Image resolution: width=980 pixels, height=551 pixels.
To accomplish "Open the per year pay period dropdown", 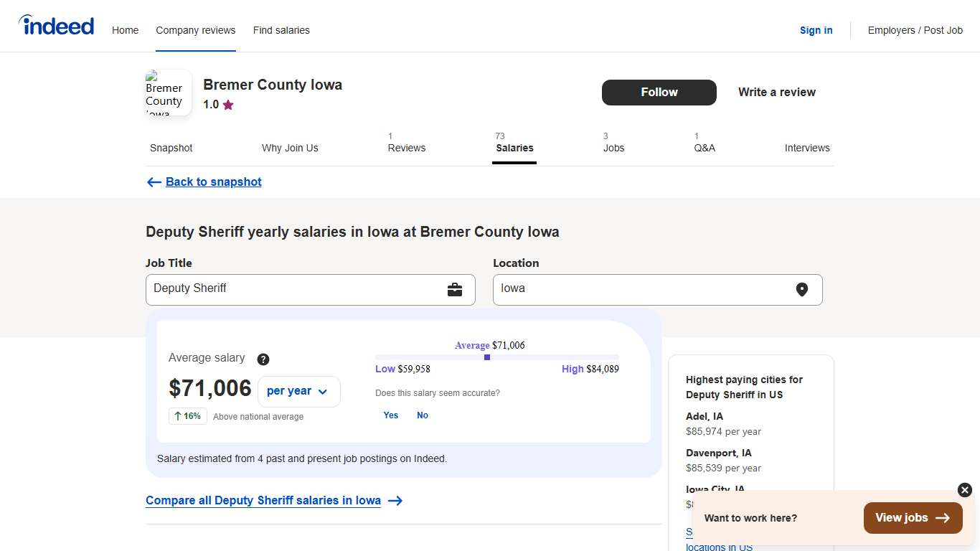I will point(298,391).
